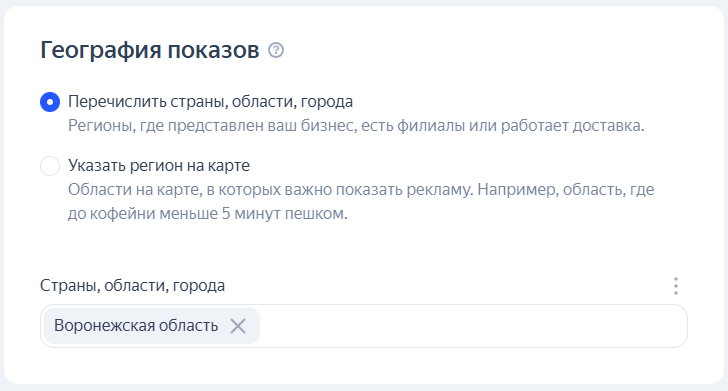Viewport: 728px width, 391px height.
Task: Click the description starting with Регионы, где представлен
Action: point(356,125)
